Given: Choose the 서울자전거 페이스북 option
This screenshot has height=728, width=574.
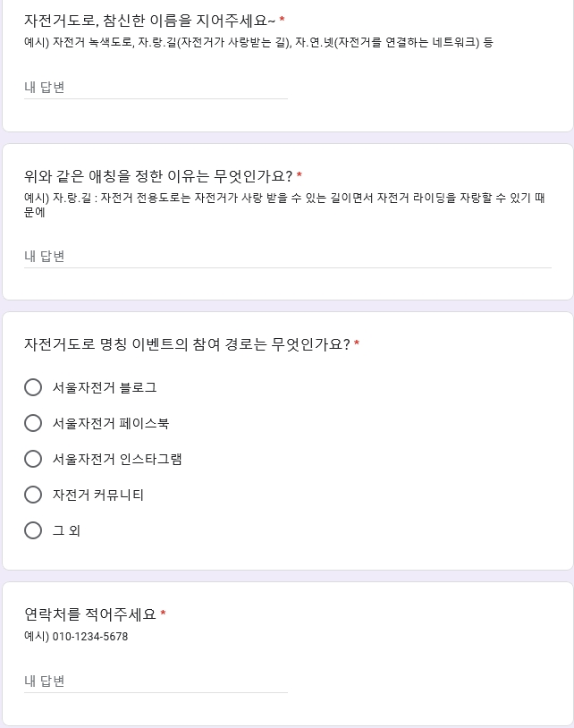Looking at the screenshot, I should coord(33,423).
